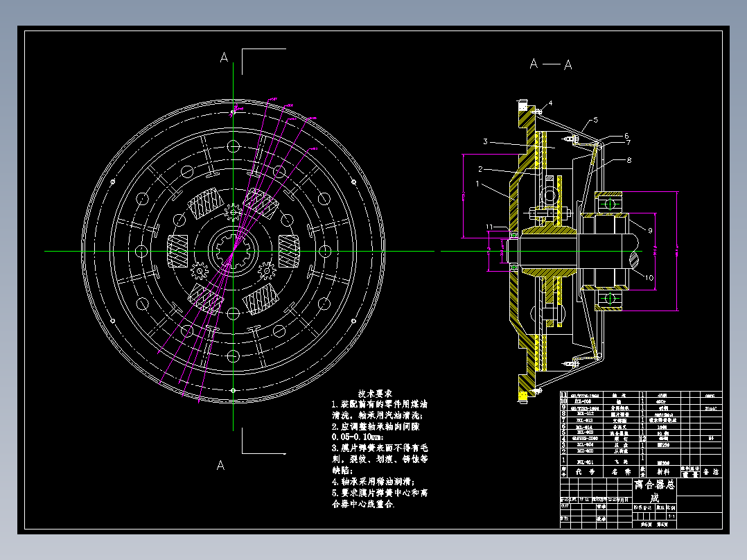The image size is (747, 560).
Task: Select row number "8" in parts list
Action: 563,413
